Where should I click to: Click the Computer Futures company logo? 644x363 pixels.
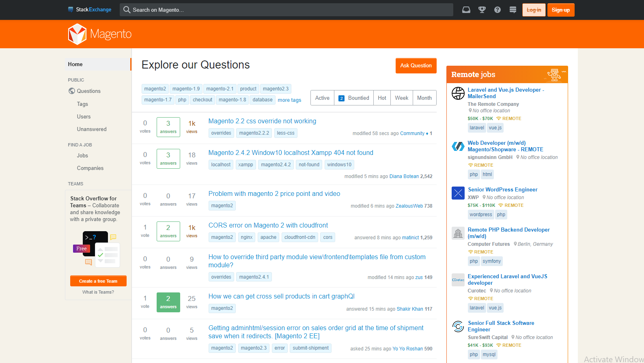click(458, 233)
